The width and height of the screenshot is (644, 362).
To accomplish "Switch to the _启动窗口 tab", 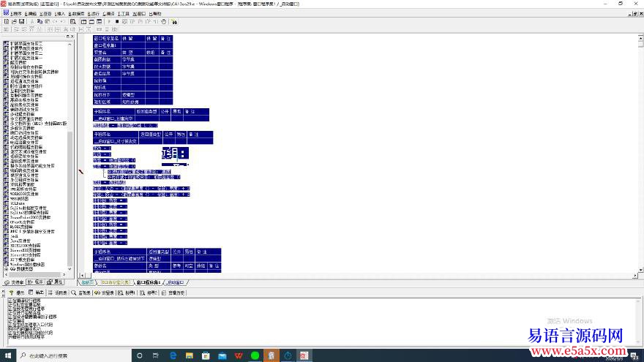I will tap(176, 282).
